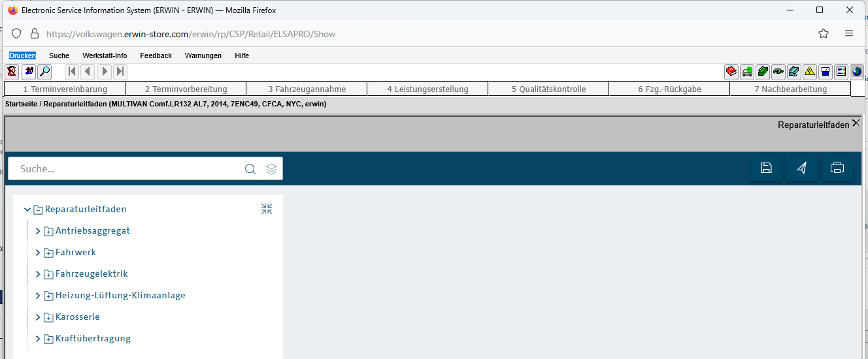
Task: Switch to 6 Fzg.-Rückgabe tab
Action: pyautogui.click(x=669, y=89)
